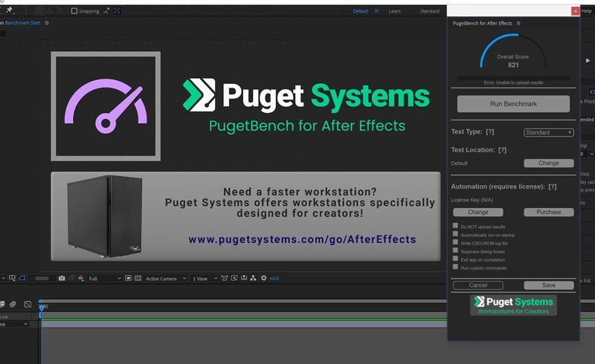The image size is (595, 364).
Task: Click the snap collapse arrow icon beside Snapping
Action: [x=106, y=11]
